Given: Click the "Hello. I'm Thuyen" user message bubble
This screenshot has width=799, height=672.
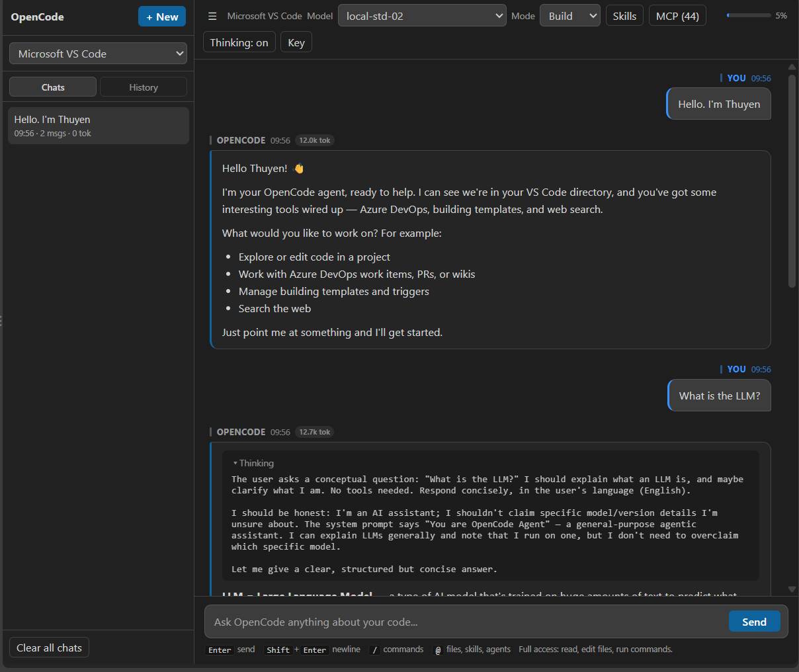Looking at the screenshot, I should point(719,104).
